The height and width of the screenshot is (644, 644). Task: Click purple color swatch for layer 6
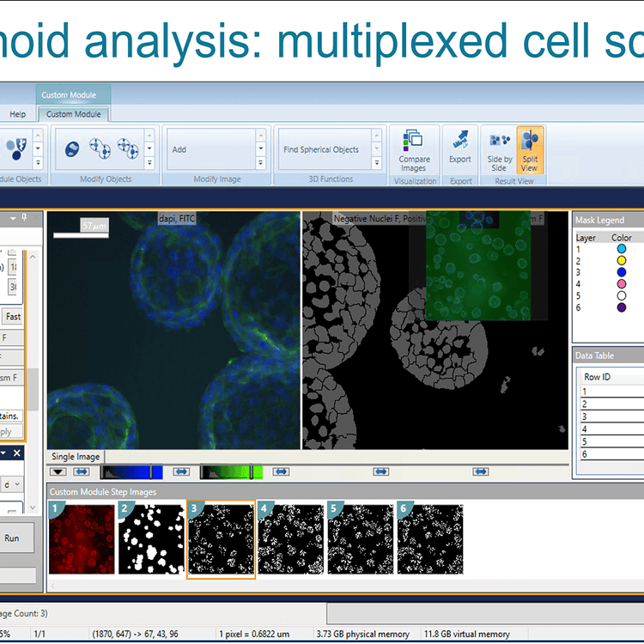coord(622,307)
